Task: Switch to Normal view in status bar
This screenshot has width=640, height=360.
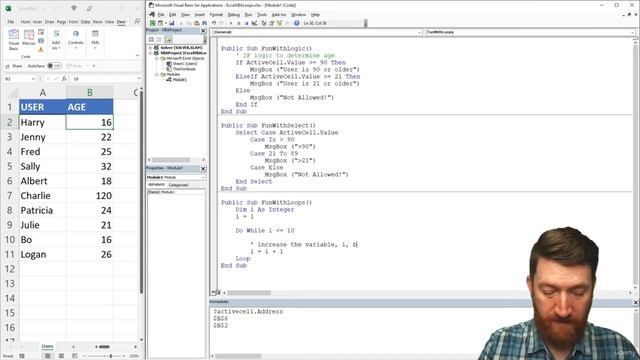Action: pyautogui.click(x=48, y=356)
